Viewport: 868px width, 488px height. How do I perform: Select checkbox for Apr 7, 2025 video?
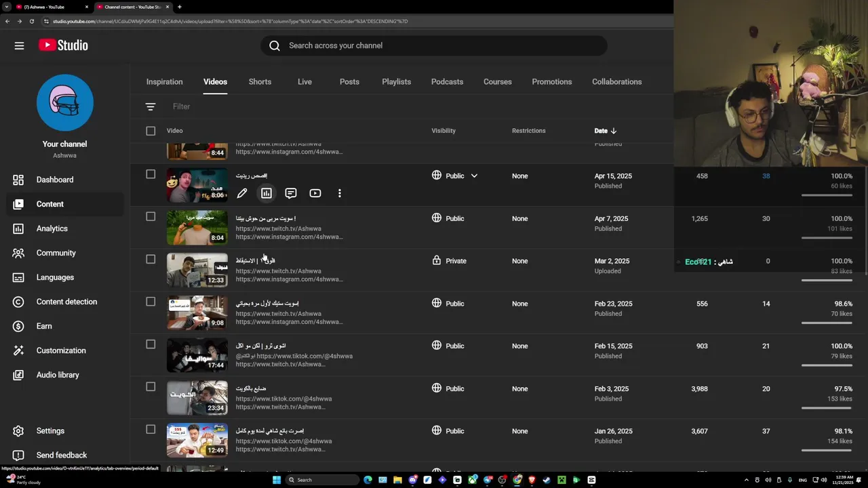151,217
